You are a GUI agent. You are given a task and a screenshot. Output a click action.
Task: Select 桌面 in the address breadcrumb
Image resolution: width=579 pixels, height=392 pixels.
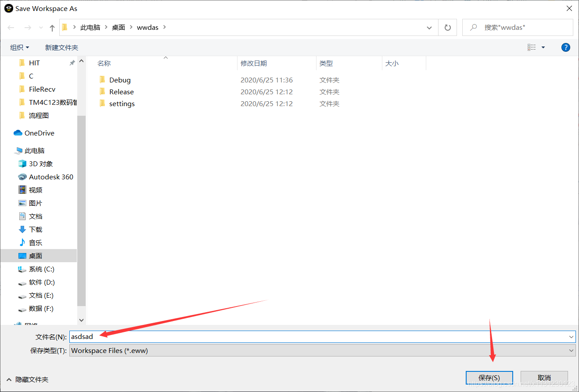(119, 27)
